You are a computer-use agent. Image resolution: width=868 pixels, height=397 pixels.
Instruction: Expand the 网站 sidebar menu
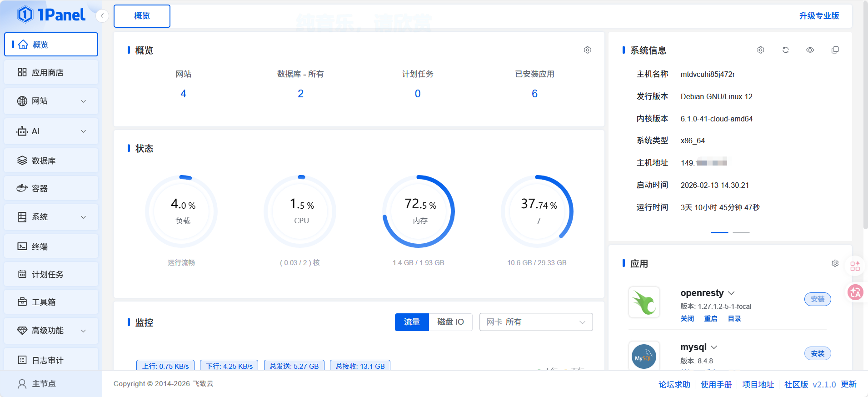tap(51, 101)
